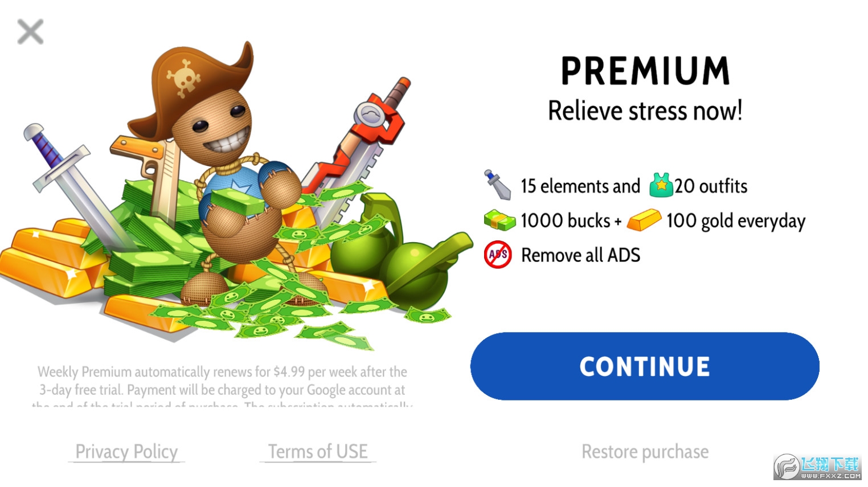The height and width of the screenshot is (487, 868).
Task: Click the small sword elements icon
Action: [x=497, y=185]
